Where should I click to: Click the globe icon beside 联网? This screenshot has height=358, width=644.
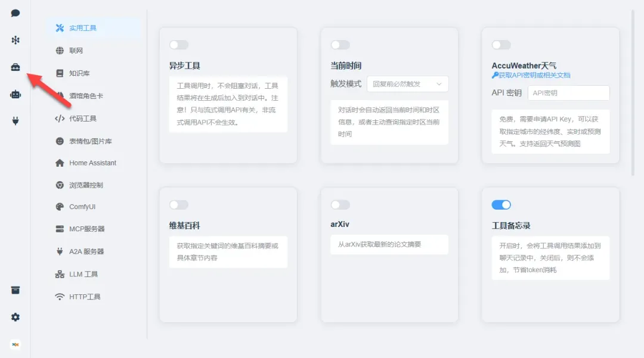click(x=60, y=51)
